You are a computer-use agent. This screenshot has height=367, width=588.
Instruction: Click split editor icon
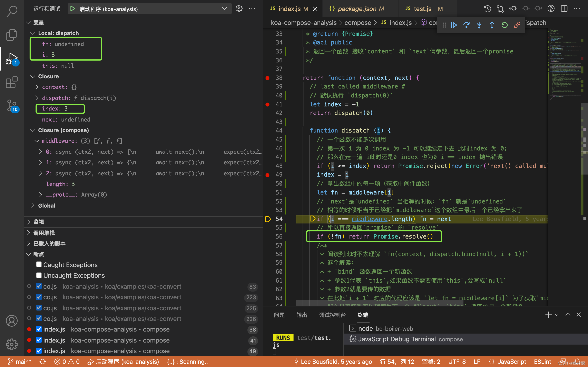point(564,9)
